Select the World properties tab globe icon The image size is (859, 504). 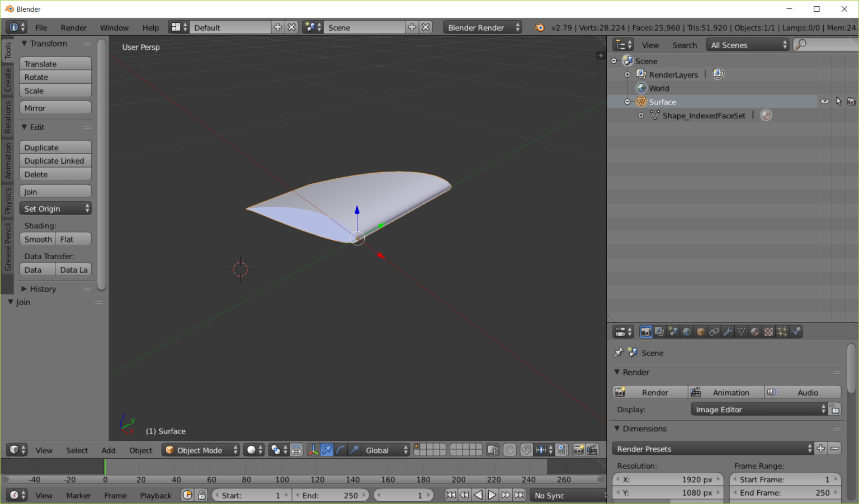(x=687, y=331)
